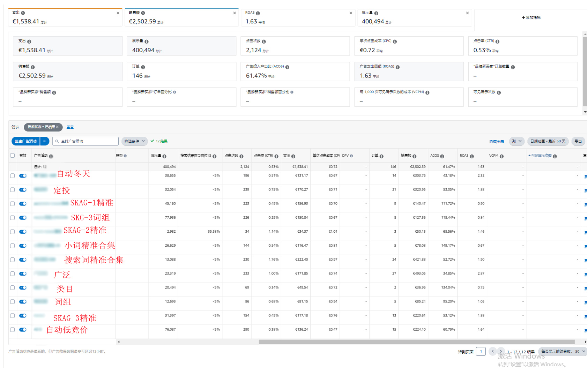Open the 列 columns dropdown

coord(516,141)
